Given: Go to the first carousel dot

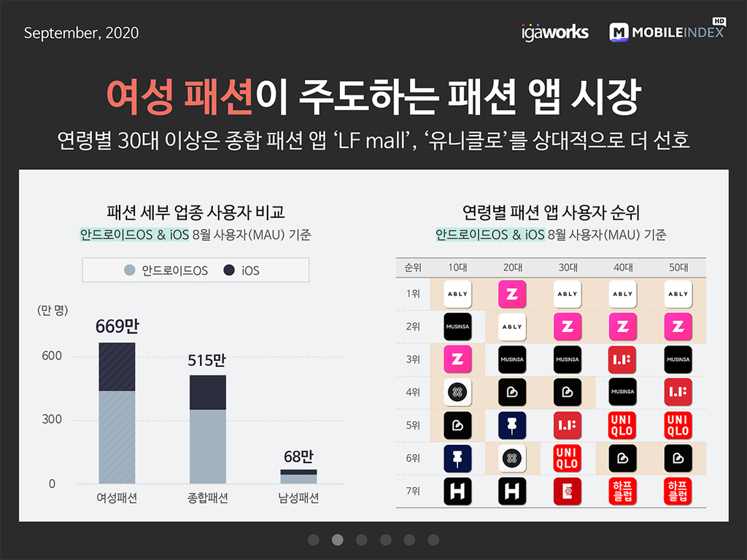Looking at the screenshot, I should [x=314, y=540].
